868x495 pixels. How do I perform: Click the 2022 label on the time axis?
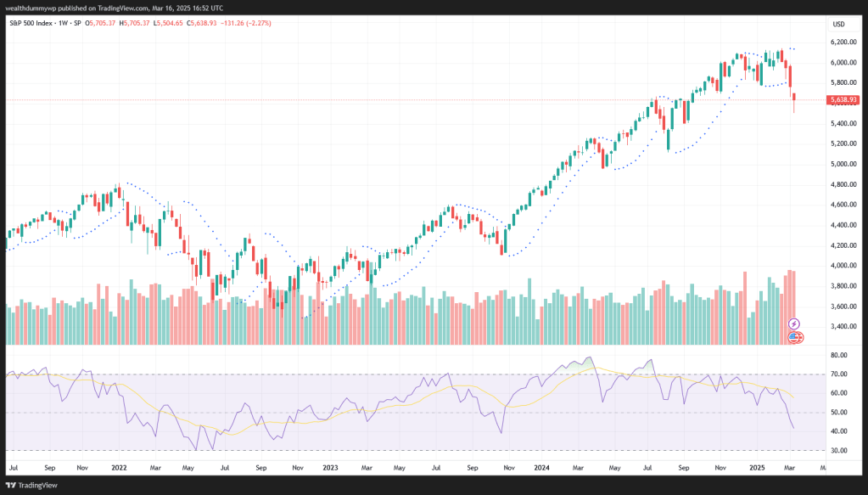[119, 467]
